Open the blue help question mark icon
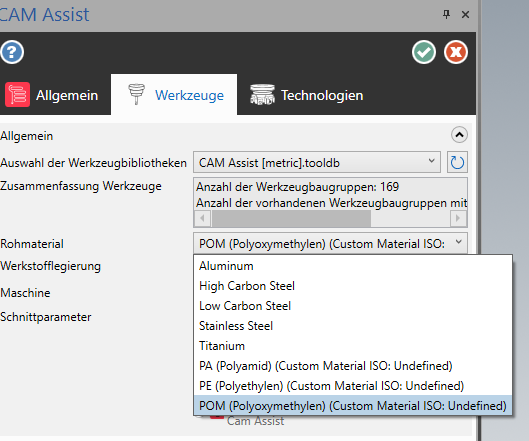 12,52
